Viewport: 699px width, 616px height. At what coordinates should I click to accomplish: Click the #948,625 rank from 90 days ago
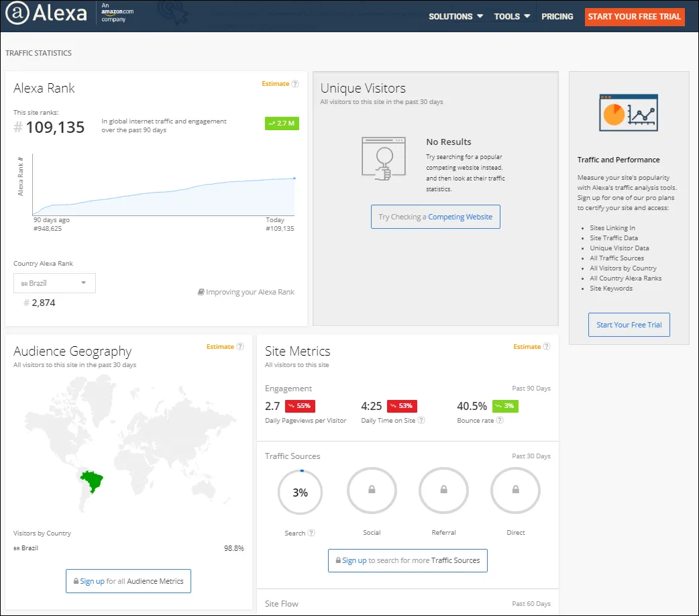click(x=48, y=228)
